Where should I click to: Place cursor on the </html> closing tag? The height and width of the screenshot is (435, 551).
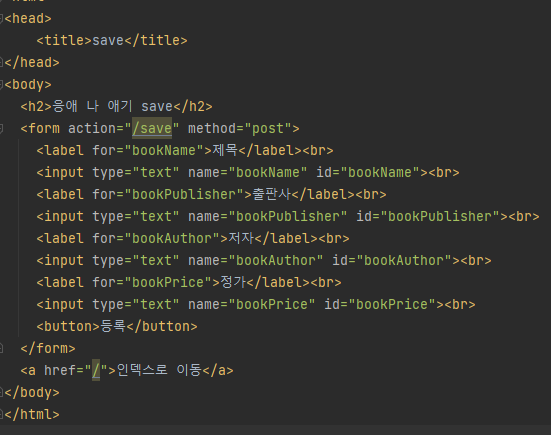(x=32, y=415)
